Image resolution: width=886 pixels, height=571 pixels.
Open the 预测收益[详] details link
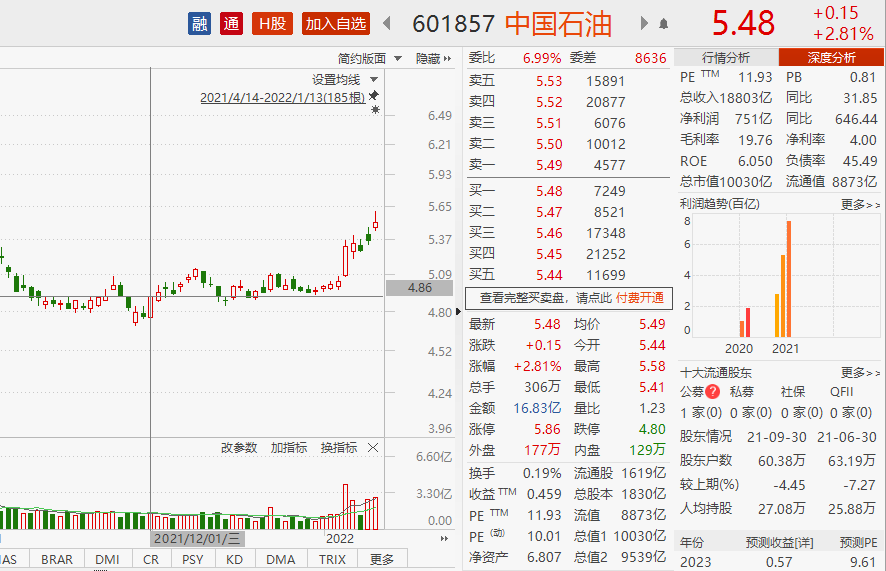(x=779, y=543)
